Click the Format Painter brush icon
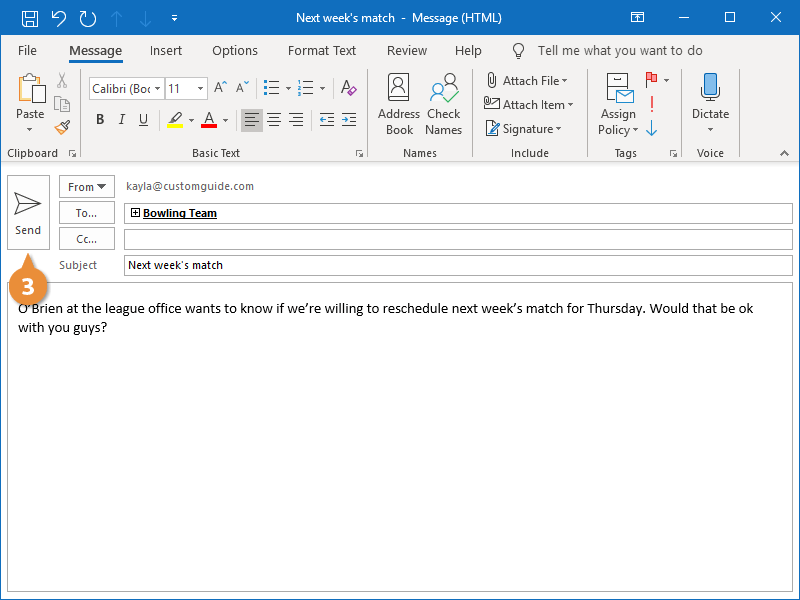Image resolution: width=800 pixels, height=600 pixels. click(x=62, y=127)
